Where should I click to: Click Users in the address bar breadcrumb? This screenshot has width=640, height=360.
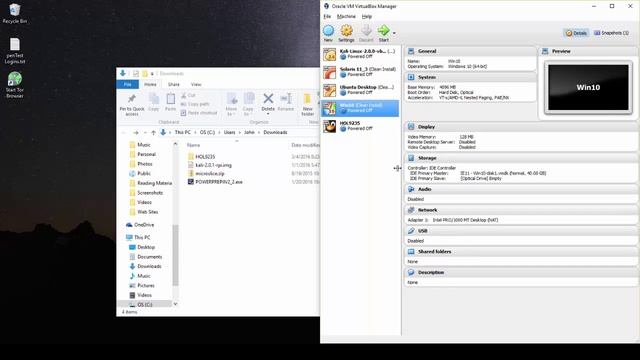tap(229, 132)
